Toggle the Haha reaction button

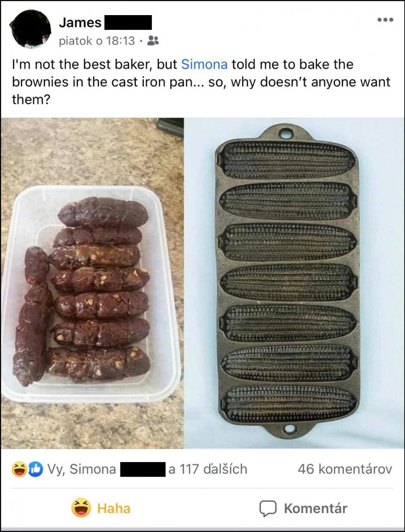[x=101, y=508]
